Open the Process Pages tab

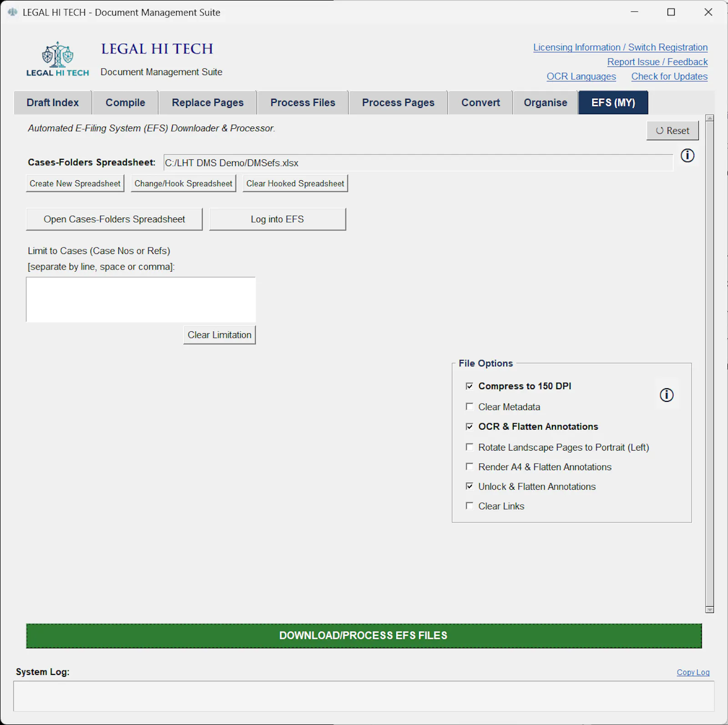pos(398,103)
